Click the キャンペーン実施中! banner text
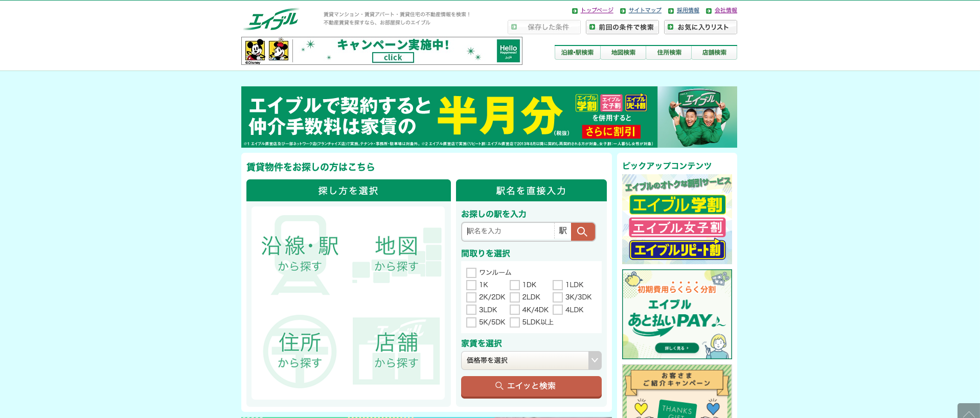The image size is (980, 418). 393,45
